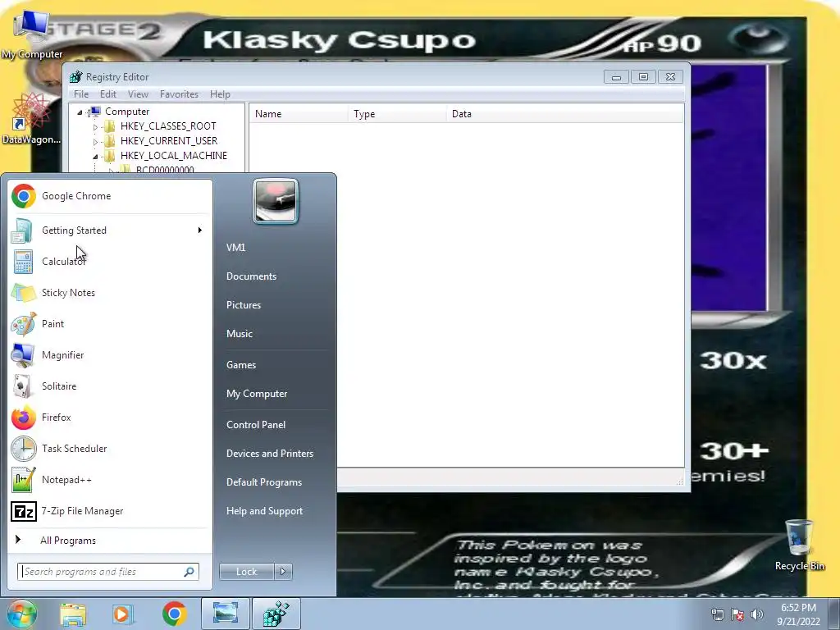Open Devices and Printers
Screen dimensions: 840x630
[x=269, y=454]
